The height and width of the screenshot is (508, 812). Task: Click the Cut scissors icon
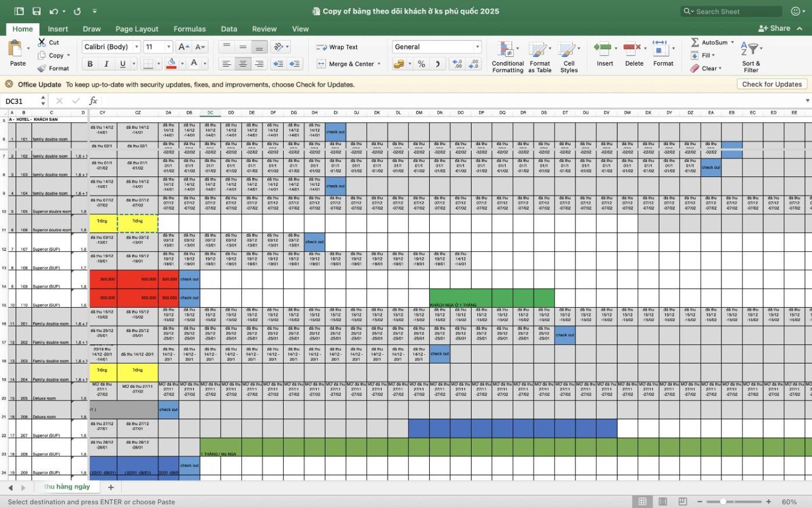tap(42, 42)
